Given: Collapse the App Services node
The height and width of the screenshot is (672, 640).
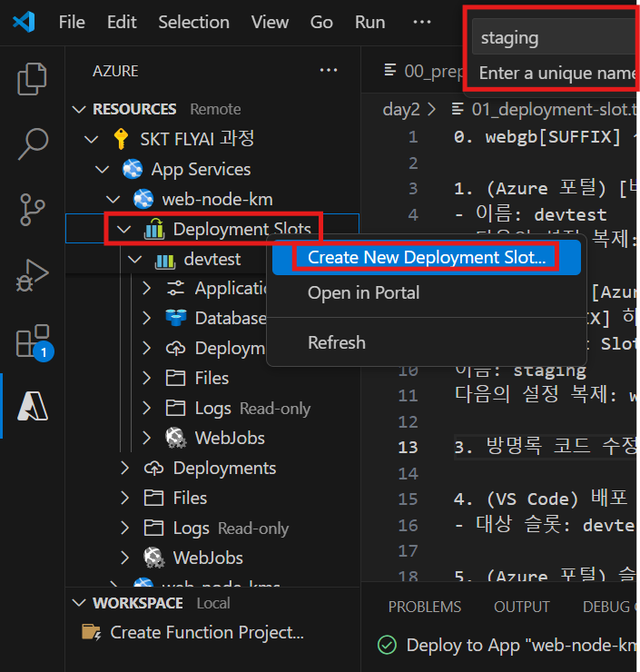Looking at the screenshot, I should click(x=102, y=169).
